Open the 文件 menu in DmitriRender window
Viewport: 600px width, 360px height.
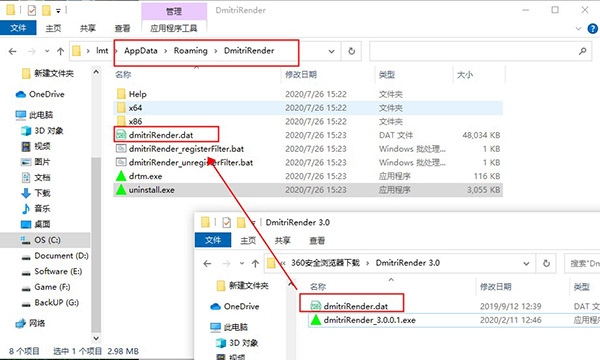point(18,28)
